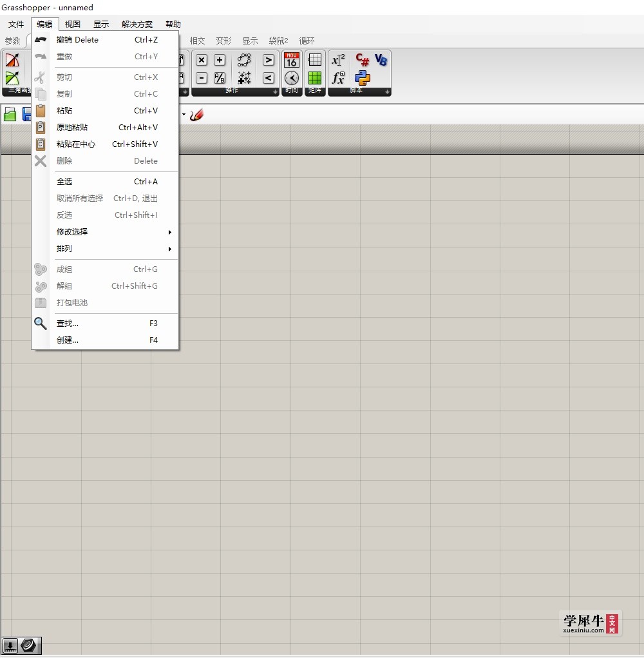644x658 pixels.
Task: Select the Smaller Than comparison component
Action: point(269,78)
